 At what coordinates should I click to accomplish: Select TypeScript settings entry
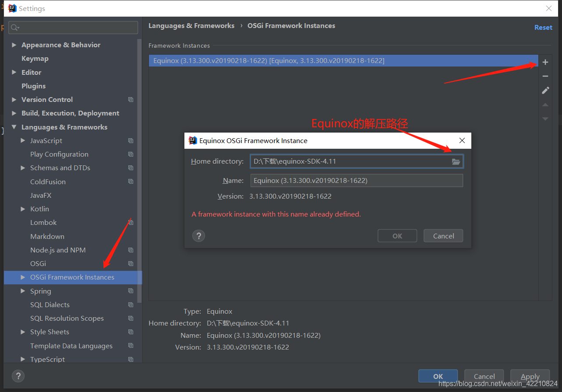pyautogui.click(x=47, y=359)
